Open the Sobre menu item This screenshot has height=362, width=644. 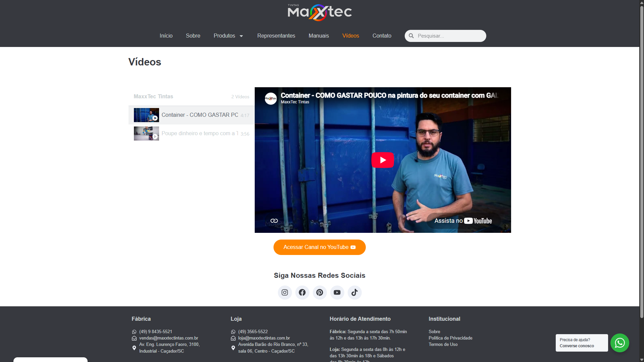click(193, 36)
